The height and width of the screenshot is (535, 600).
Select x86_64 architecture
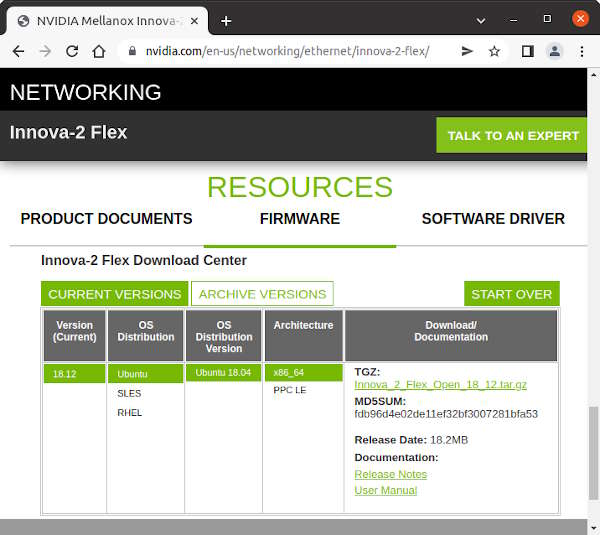pyautogui.click(x=303, y=372)
